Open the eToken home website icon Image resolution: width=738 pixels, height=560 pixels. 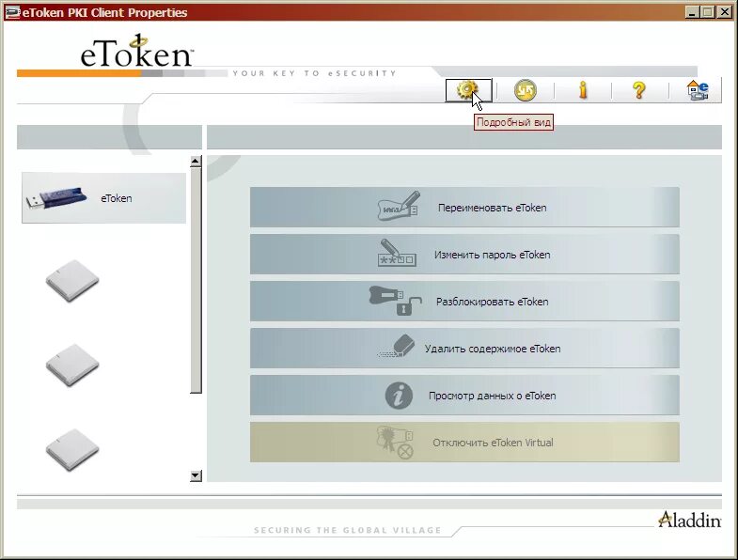[x=697, y=90]
